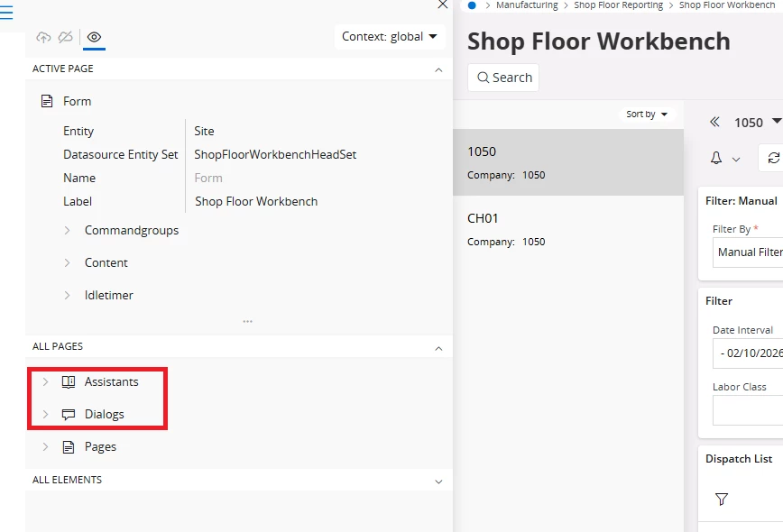The image size is (783, 532).
Task: Click the Search button
Action: tap(503, 78)
